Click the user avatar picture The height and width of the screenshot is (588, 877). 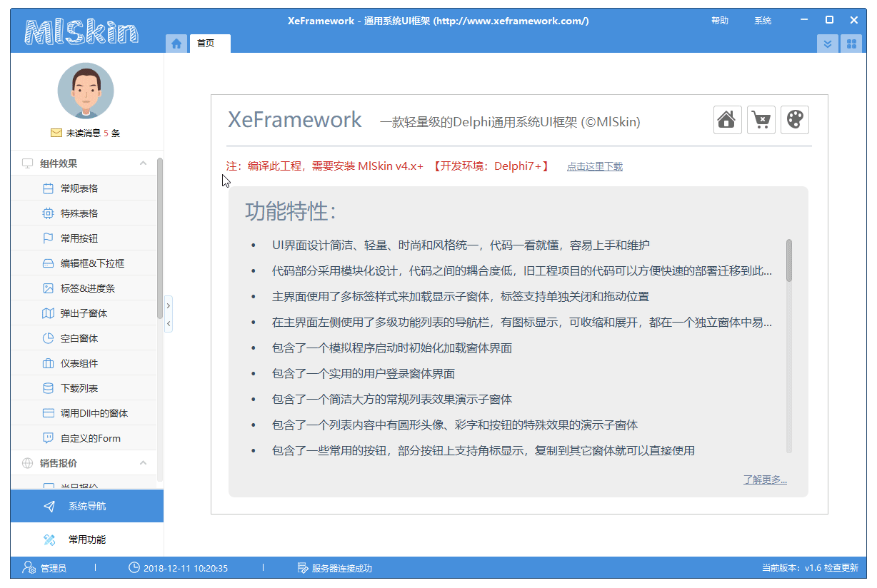[86, 91]
